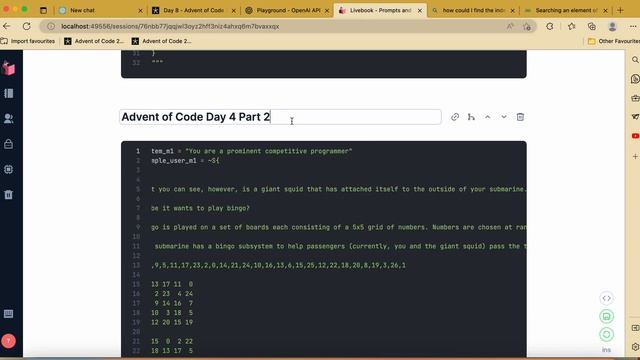The width and height of the screenshot is (640, 360).
Task: Delete the Advent of Code Day 4 Part 2 section
Action: (520, 117)
